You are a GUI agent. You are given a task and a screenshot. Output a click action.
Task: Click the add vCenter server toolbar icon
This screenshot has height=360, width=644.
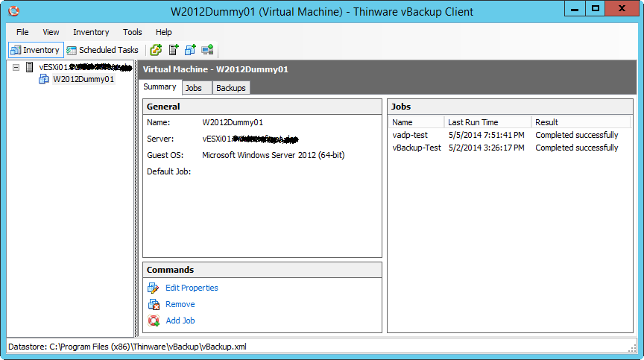pyautogui.click(x=156, y=50)
